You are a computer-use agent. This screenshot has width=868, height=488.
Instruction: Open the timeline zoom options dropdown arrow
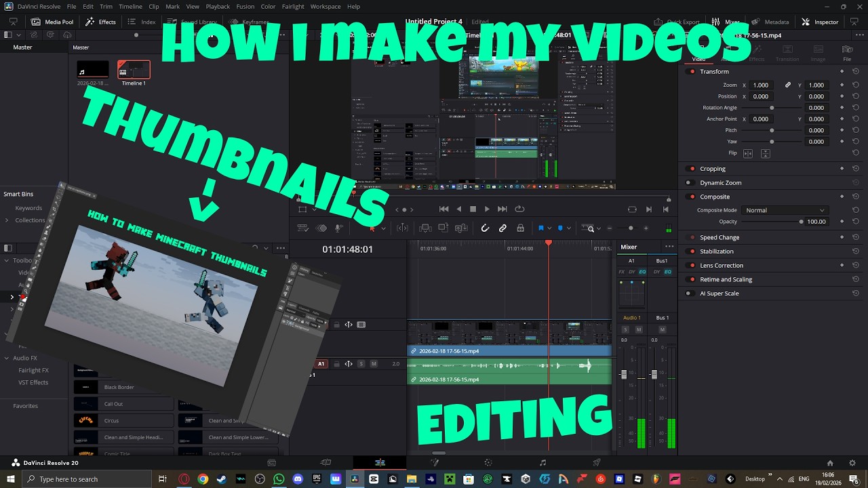(x=598, y=228)
